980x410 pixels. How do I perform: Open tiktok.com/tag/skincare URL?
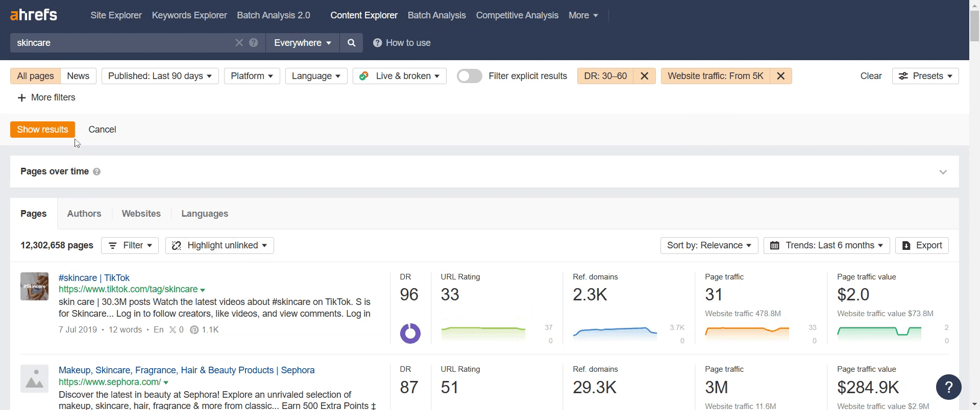pyautogui.click(x=128, y=289)
